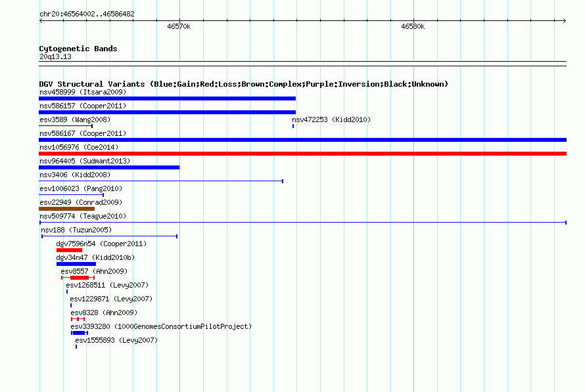
Task: Click the small blue tick under esv1268511
Action: (67, 292)
